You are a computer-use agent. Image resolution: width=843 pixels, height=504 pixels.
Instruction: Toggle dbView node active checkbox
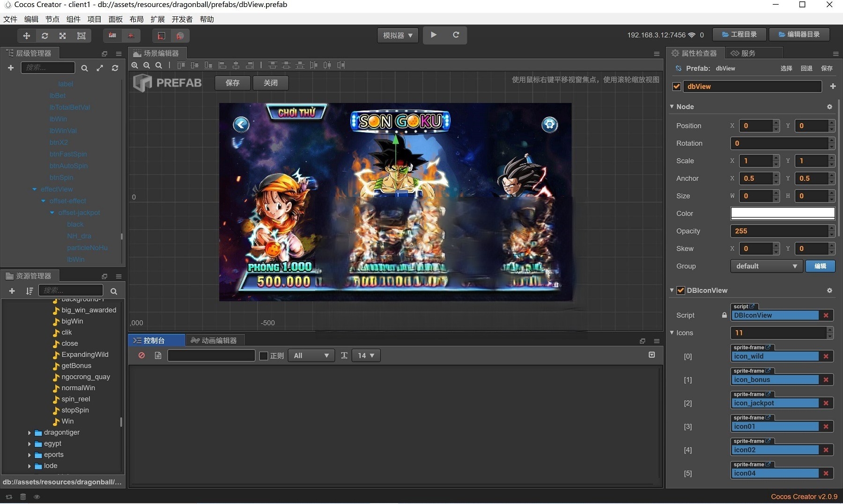pyautogui.click(x=676, y=87)
